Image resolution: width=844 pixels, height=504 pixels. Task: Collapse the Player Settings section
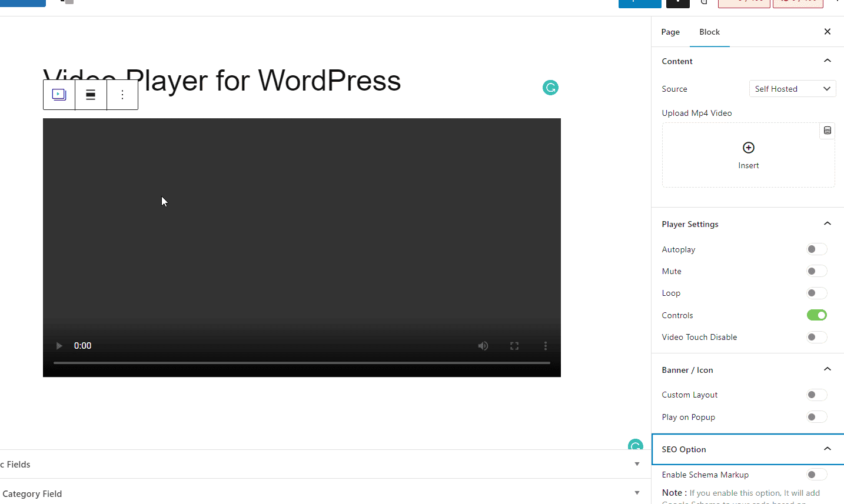point(827,223)
